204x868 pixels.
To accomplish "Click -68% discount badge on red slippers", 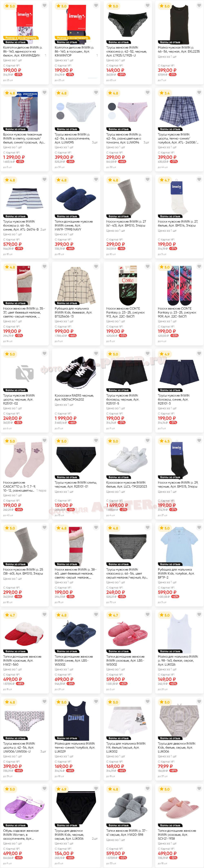I will (20, 684).
